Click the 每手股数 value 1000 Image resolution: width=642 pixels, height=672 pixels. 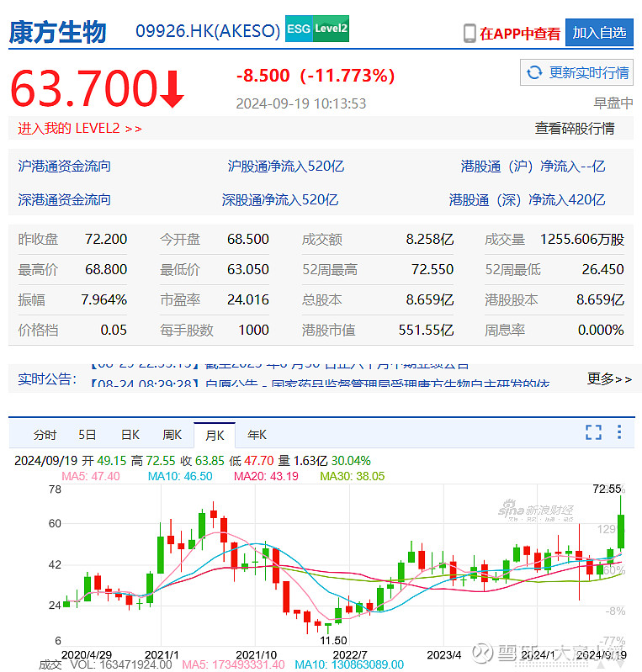(x=253, y=330)
